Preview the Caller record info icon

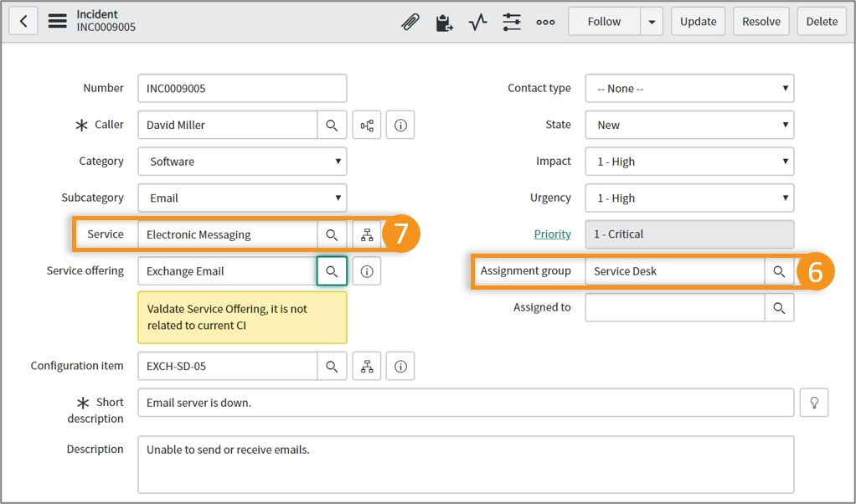pos(400,125)
